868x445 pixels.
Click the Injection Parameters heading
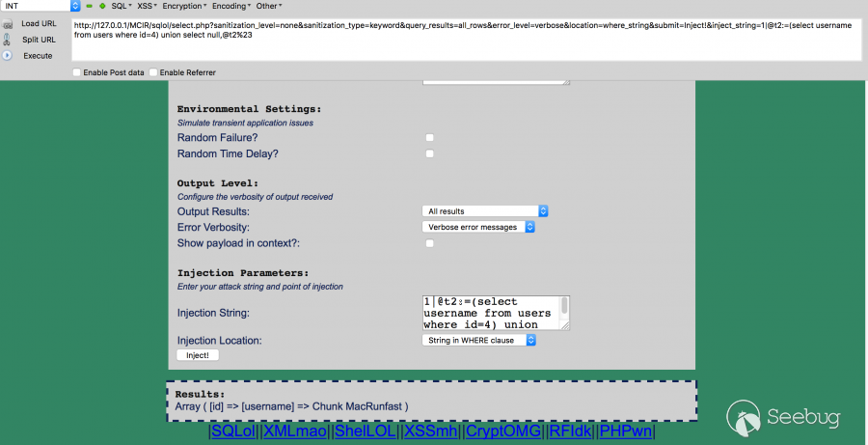pyautogui.click(x=243, y=273)
